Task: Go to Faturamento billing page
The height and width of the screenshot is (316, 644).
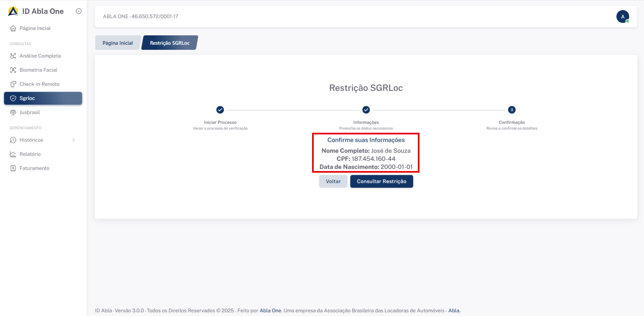Action: pyautogui.click(x=34, y=168)
